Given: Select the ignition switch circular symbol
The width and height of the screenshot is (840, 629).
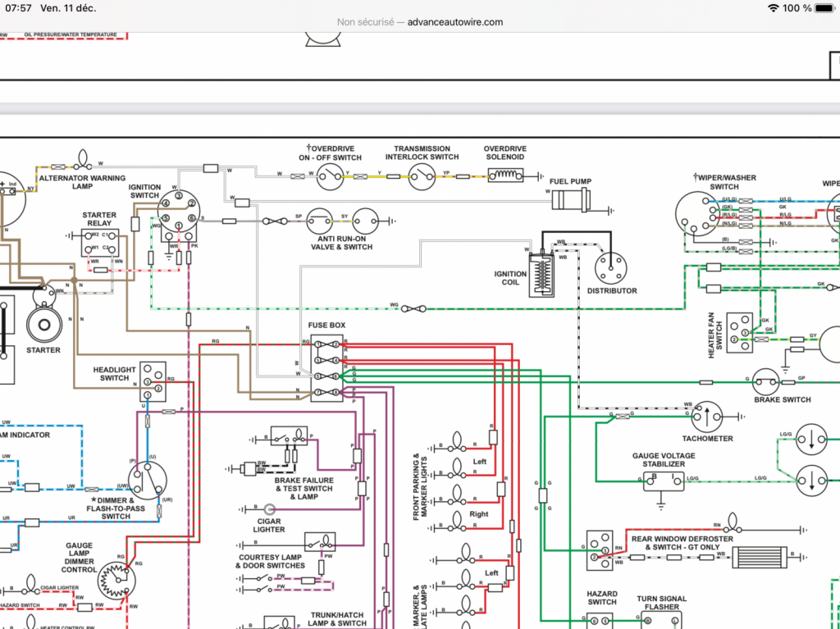Looking at the screenshot, I should pos(179,211).
